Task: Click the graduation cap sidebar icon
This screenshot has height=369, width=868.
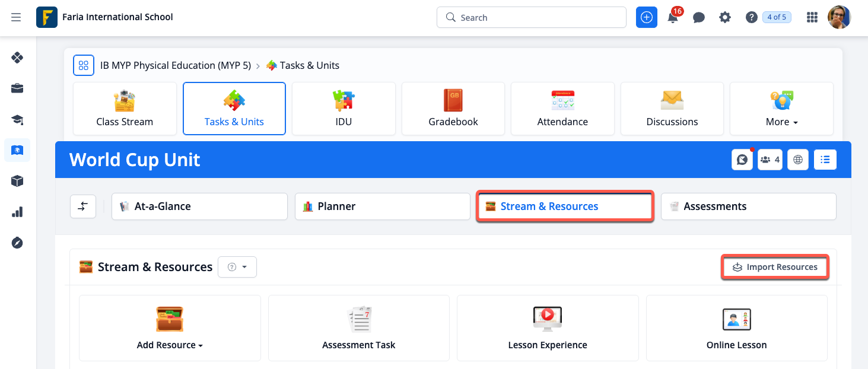Action: coord(17,120)
